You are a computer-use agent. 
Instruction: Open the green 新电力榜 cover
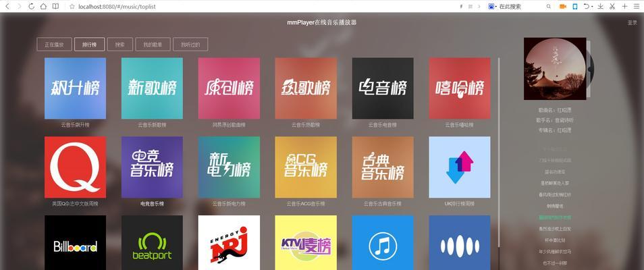229,167
